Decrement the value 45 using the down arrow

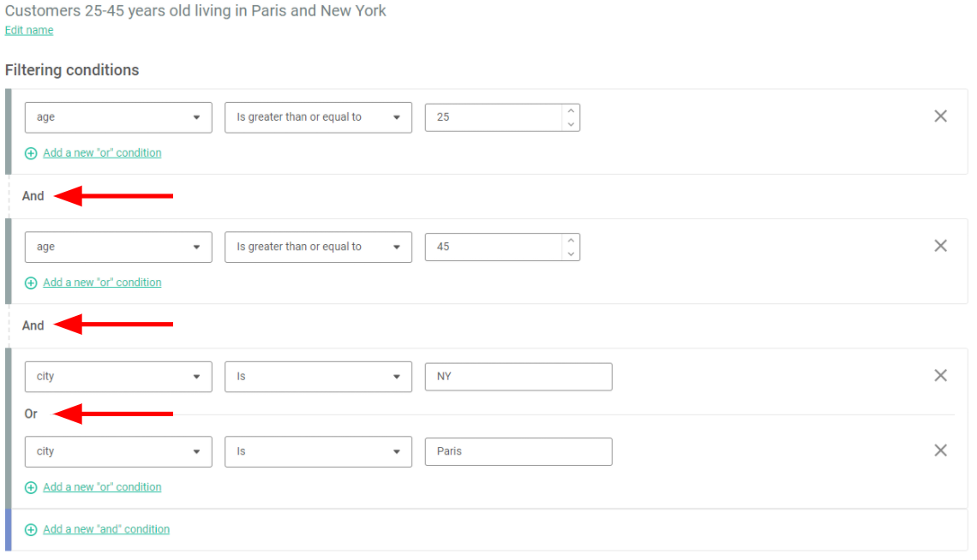(x=571, y=252)
